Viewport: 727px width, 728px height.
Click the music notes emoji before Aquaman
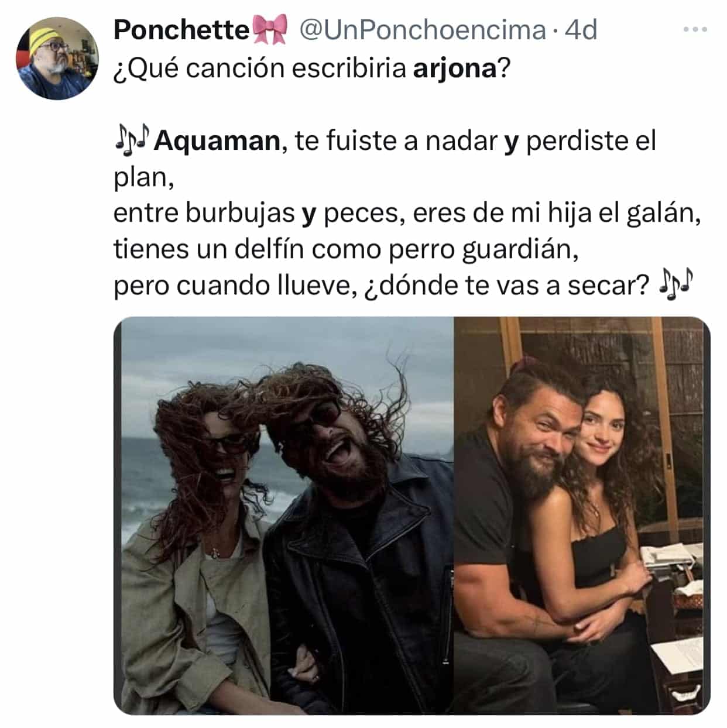coord(132,139)
